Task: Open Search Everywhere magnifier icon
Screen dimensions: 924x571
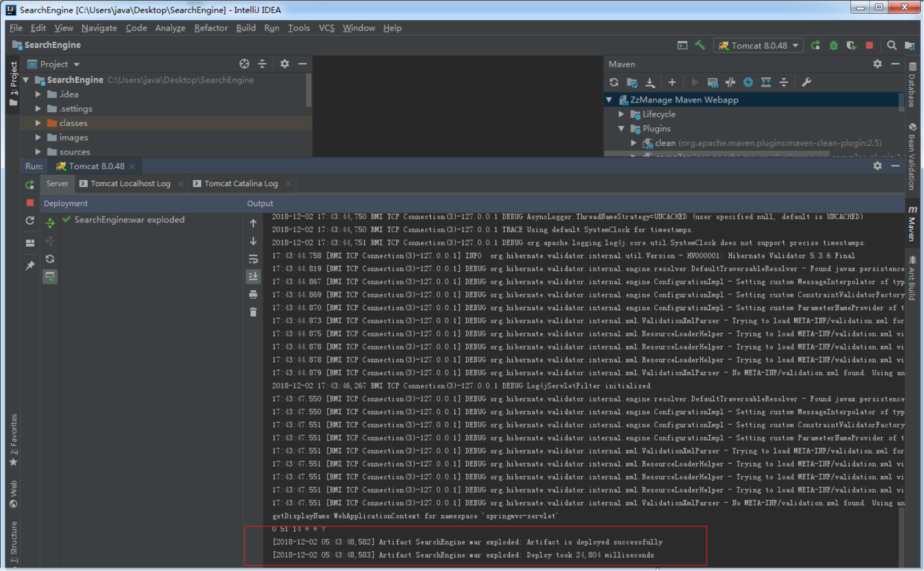Action: coord(892,45)
